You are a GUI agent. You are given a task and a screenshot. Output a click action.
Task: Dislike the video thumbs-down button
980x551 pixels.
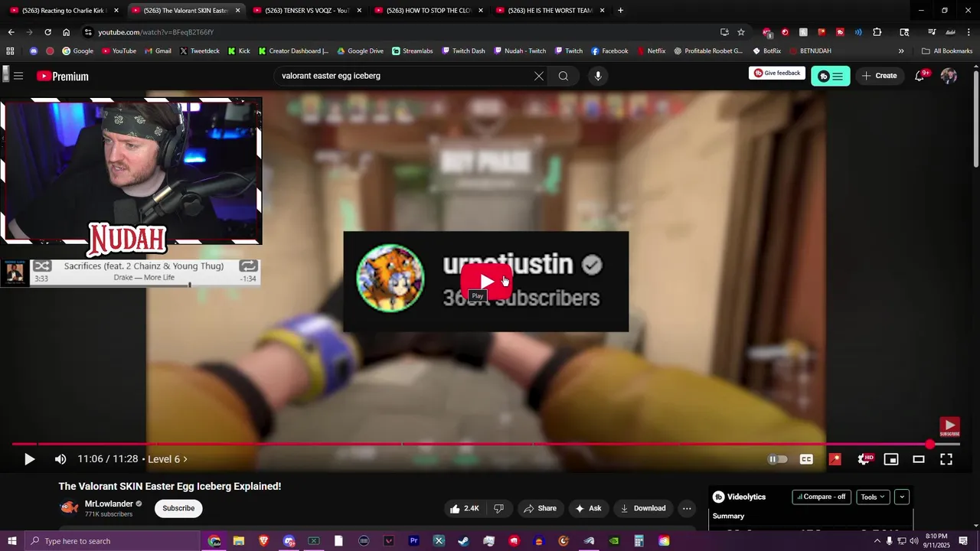point(499,508)
